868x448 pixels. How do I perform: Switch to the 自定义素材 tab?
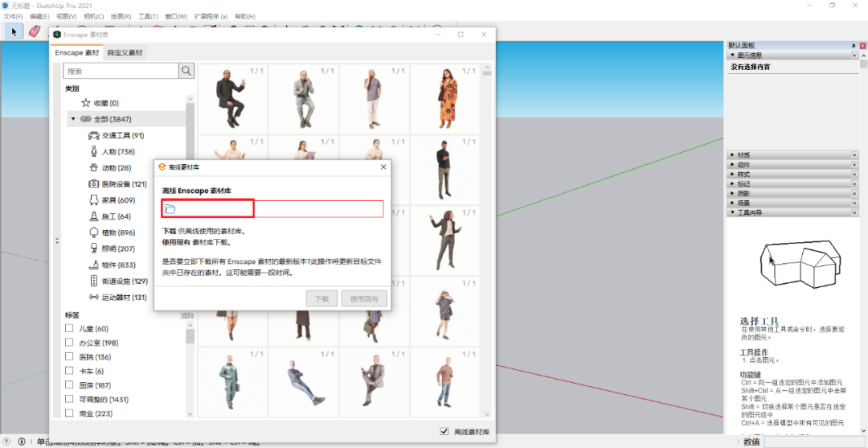pyautogui.click(x=125, y=52)
